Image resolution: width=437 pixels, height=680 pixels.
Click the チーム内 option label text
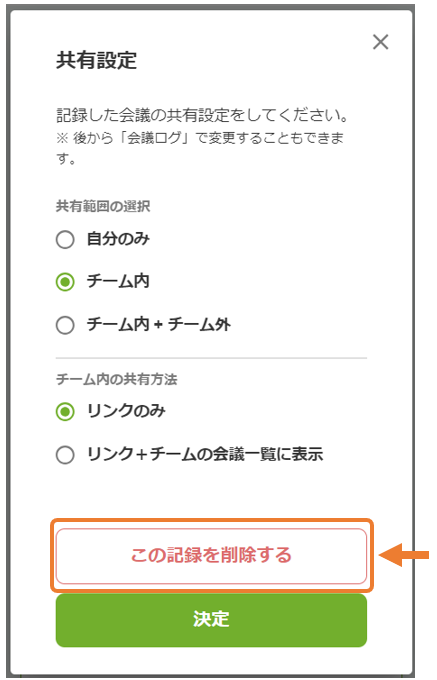click(x=118, y=281)
